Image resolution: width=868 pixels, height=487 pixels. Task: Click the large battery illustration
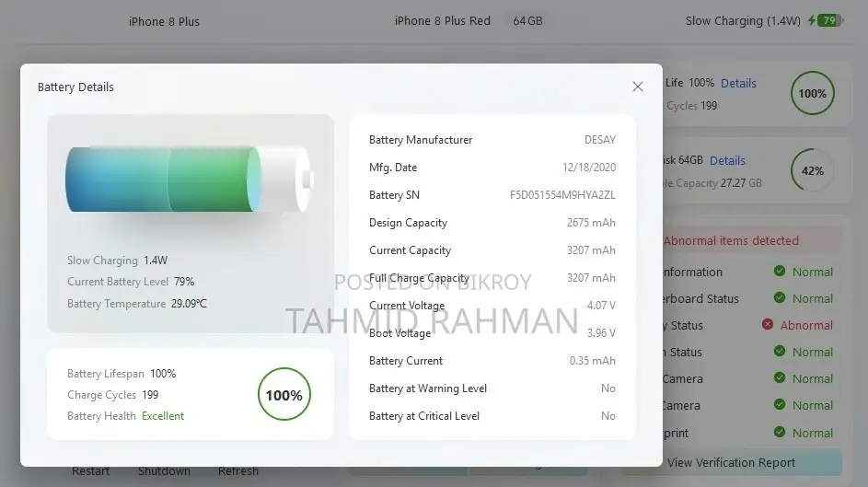(190, 180)
